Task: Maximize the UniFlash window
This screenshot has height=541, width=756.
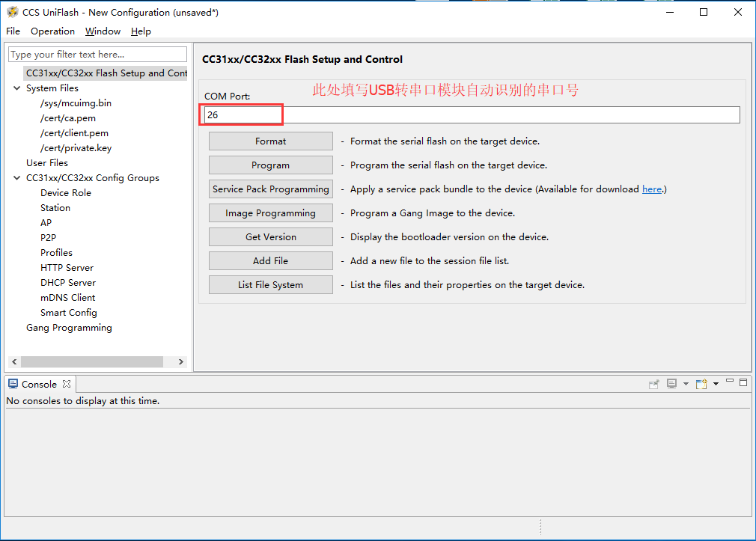Action: click(x=704, y=12)
